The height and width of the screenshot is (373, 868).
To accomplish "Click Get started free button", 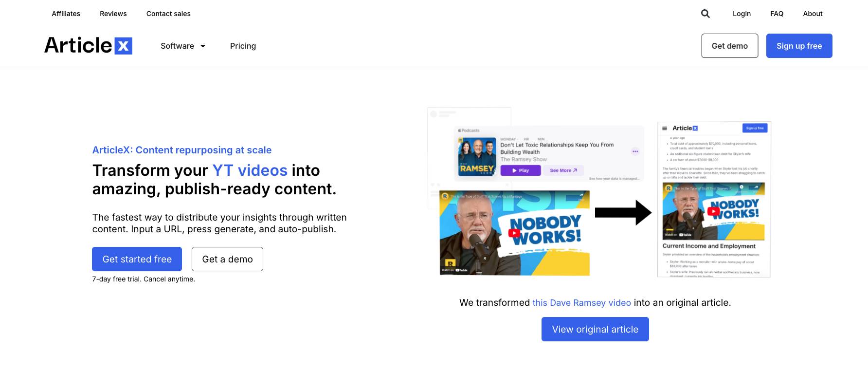I will click(137, 259).
